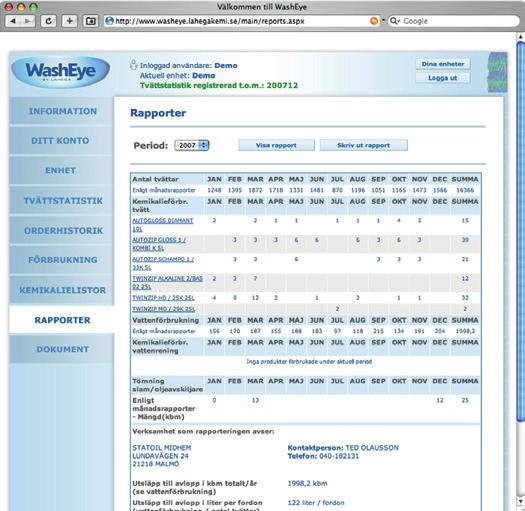The image size is (525, 511).
Task: Open the TVÄTTSTATISTIK menu item
Action: pyautogui.click(x=63, y=201)
